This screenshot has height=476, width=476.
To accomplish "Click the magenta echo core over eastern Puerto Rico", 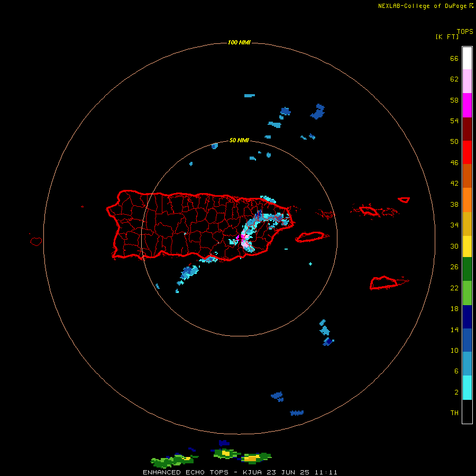I will pyautogui.click(x=241, y=237).
